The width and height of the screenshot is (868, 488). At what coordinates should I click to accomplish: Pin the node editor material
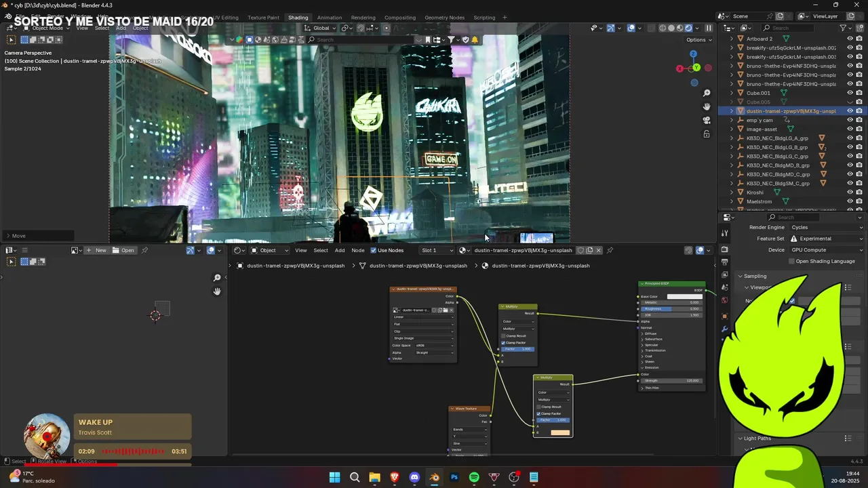pos(610,250)
